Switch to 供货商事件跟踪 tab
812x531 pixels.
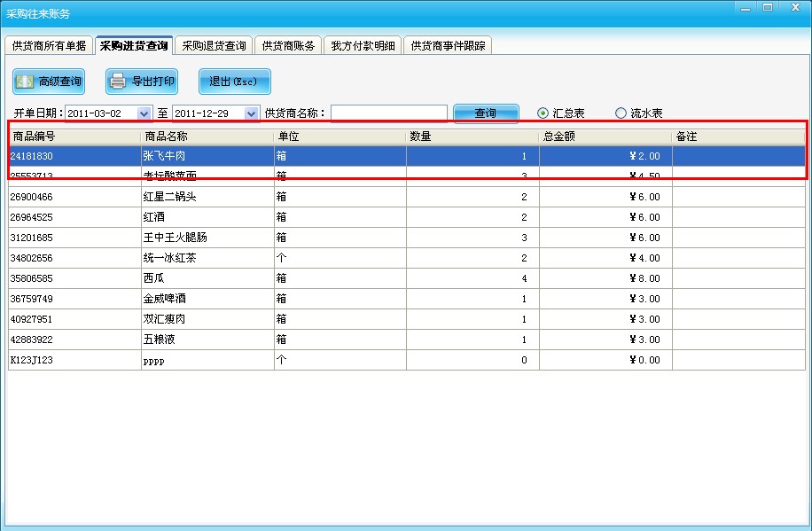pyautogui.click(x=448, y=45)
